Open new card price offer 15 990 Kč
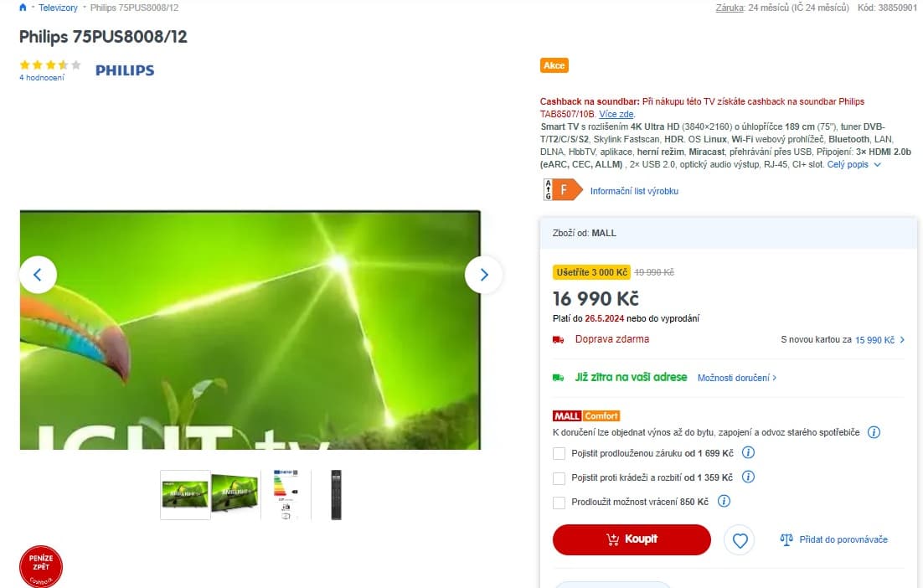The width and height of the screenshot is (923, 588). pos(879,339)
